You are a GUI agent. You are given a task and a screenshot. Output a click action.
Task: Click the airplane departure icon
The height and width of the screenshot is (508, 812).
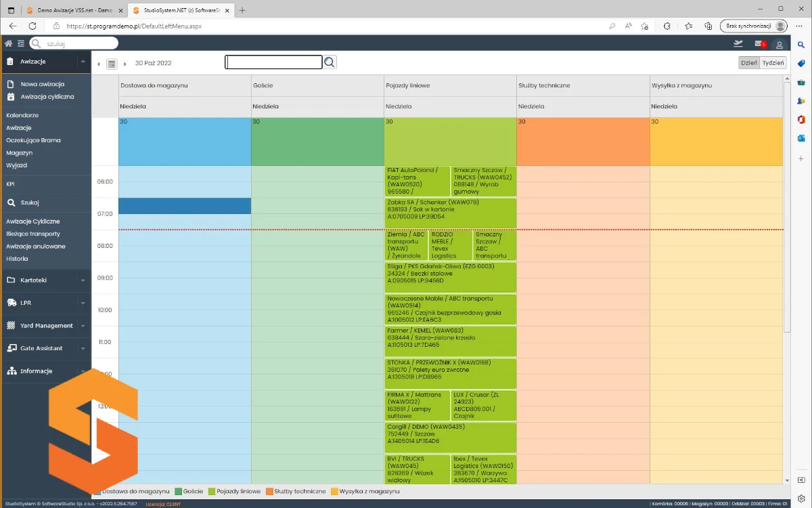pyautogui.click(x=738, y=43)
